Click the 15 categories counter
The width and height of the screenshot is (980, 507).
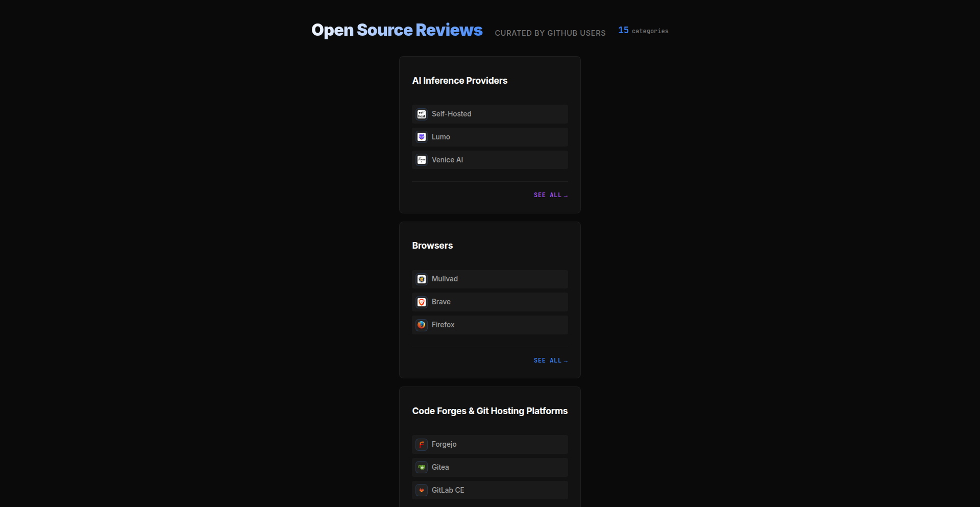pyautogui.click(x=643, y=31)
